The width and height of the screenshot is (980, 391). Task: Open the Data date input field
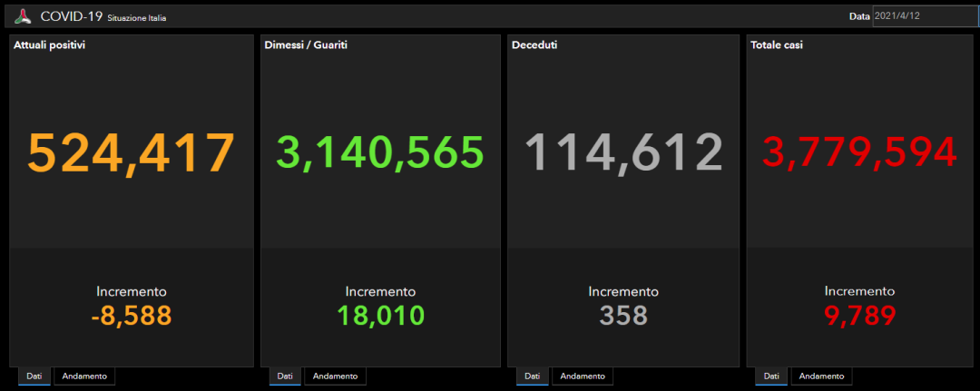pyautogui.click(x=926, y=17)
